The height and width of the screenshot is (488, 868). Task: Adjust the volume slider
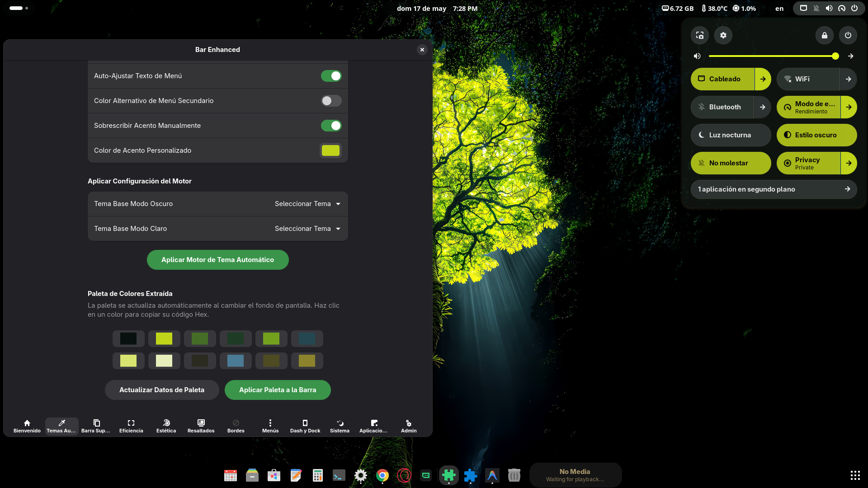pyautogui.click(x=774, y=56)
